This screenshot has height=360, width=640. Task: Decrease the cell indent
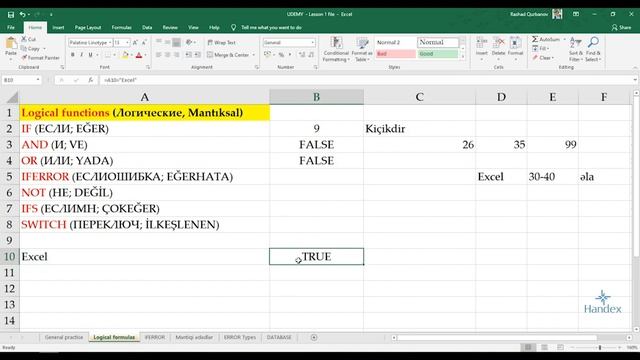pyautogui.click(x=189, y=55)
